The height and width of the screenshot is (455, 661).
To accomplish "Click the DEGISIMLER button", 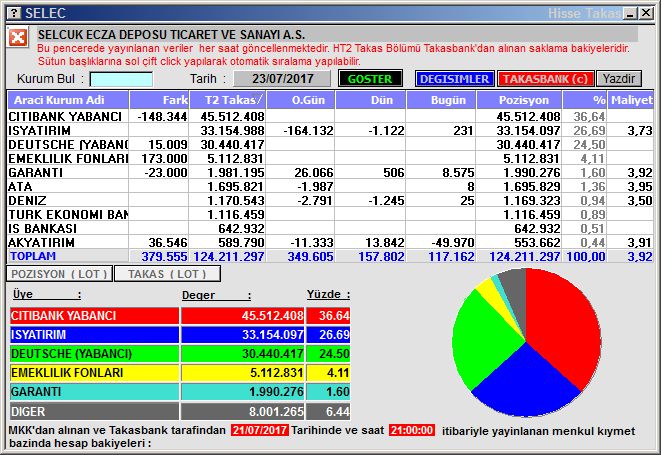I will coord(454,79).
